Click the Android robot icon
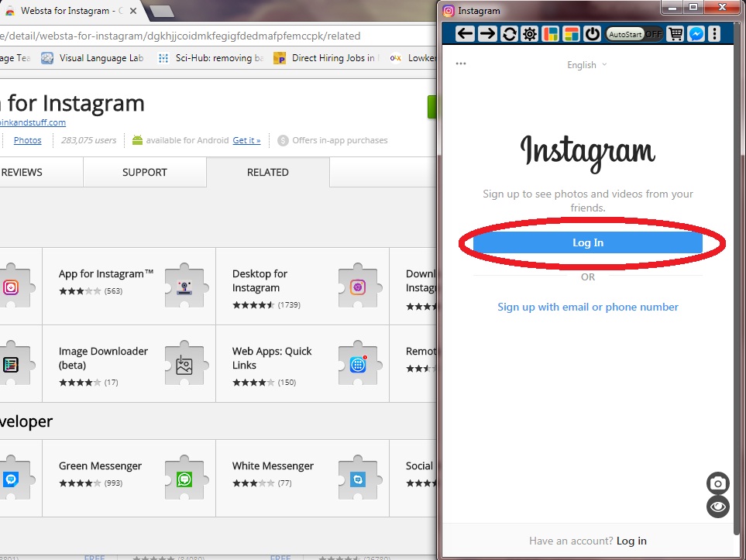This screenshot has width=746, height=560. pyautogui.click(x=137, y=140)
